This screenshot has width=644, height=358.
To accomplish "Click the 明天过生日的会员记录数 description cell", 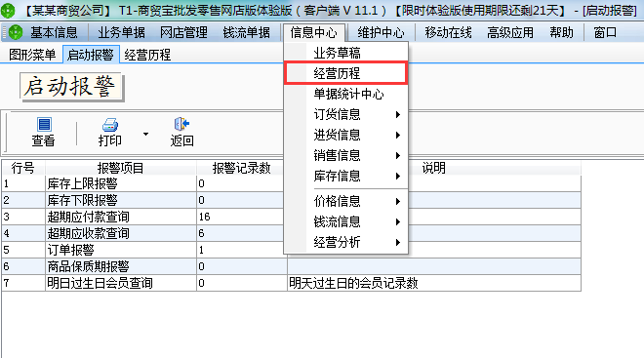I will (433, 283).
